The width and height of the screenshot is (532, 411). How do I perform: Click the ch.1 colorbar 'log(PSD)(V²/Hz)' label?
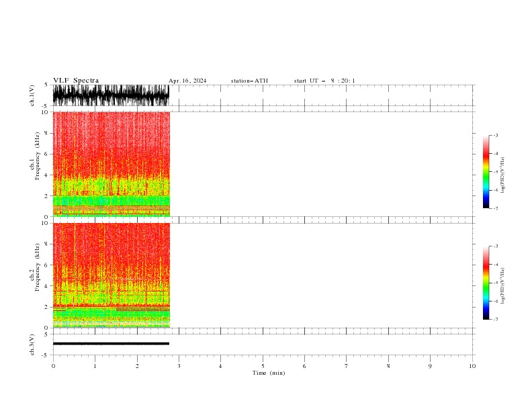coord(502,175)
